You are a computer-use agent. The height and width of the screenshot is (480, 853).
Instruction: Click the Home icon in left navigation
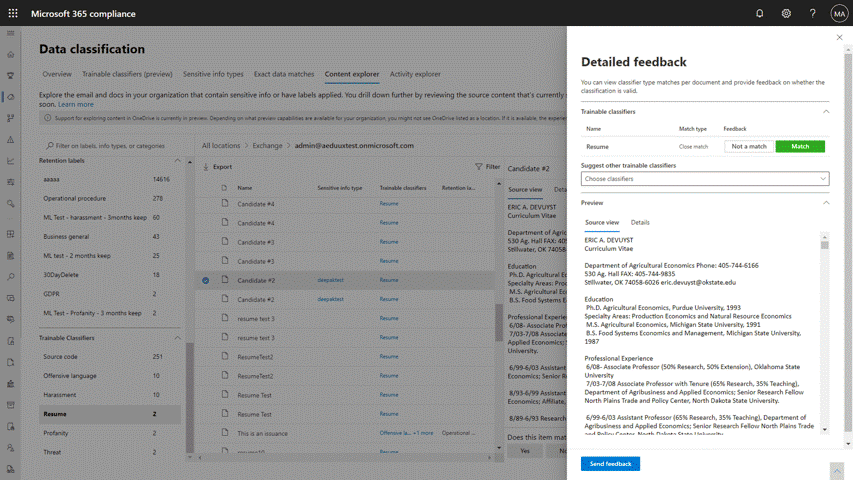pos(10,54)
